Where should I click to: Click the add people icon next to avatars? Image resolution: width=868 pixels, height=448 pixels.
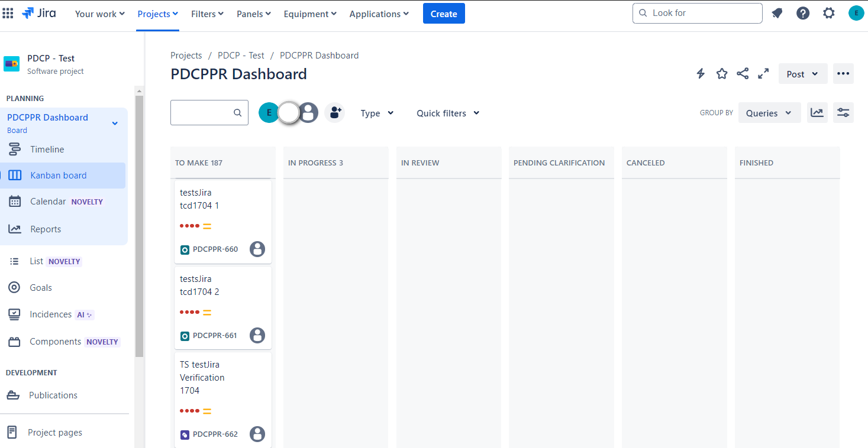click(335, 112)
